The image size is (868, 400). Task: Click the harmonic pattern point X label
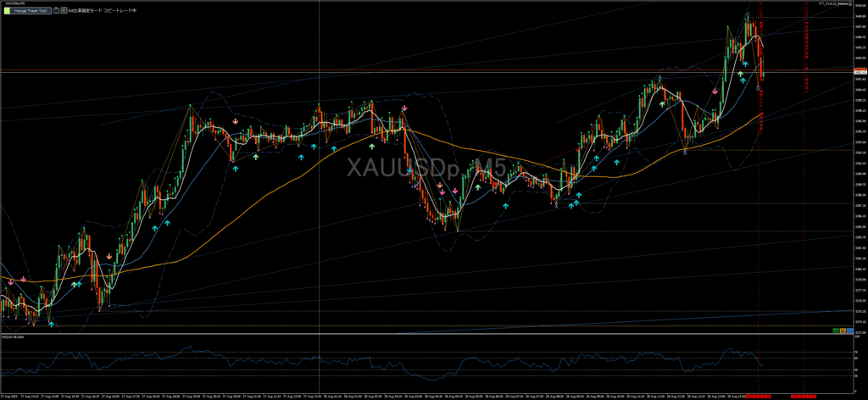point(556,207)
